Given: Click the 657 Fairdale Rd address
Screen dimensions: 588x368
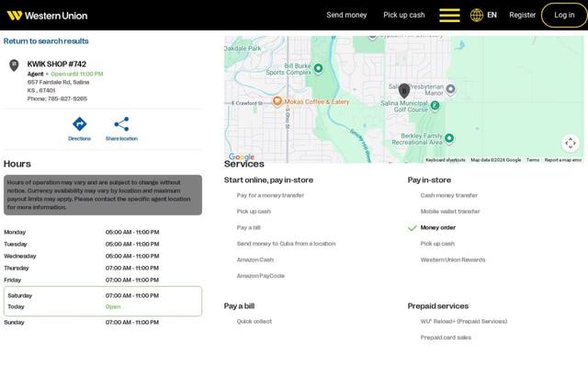Looking at the screenshot, I should point(58,82).
